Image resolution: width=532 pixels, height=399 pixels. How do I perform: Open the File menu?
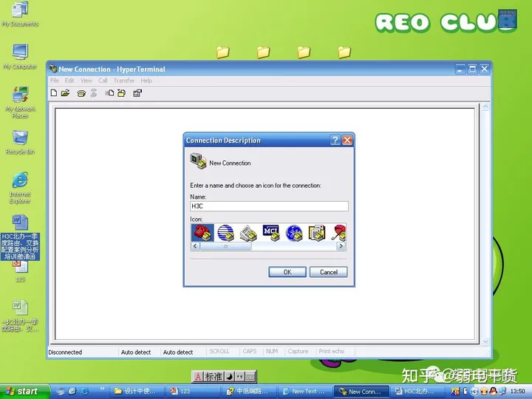point(55,81)
